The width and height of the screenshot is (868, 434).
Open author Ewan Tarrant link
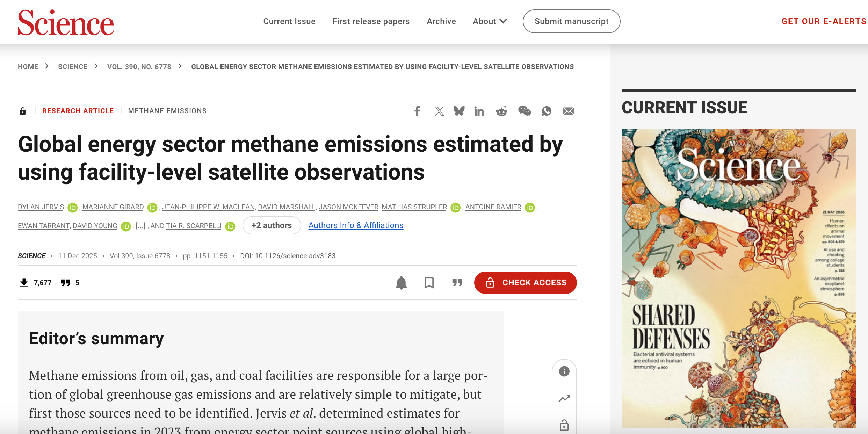click(44, 226)
